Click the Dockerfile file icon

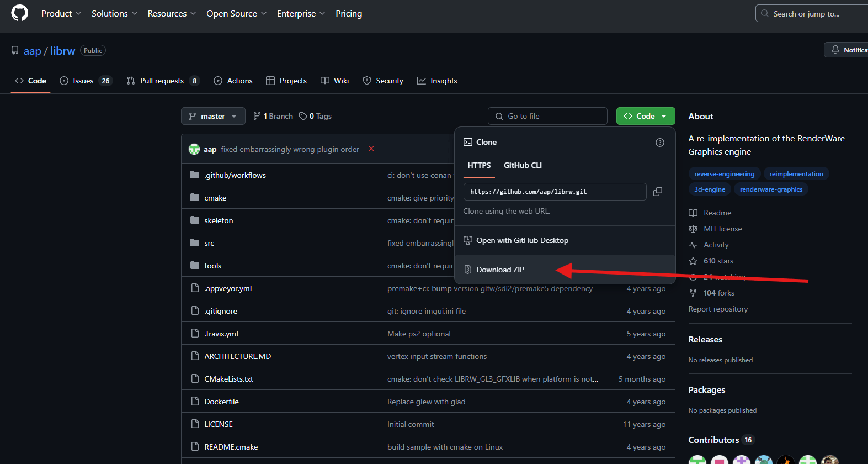pos(195,401)
